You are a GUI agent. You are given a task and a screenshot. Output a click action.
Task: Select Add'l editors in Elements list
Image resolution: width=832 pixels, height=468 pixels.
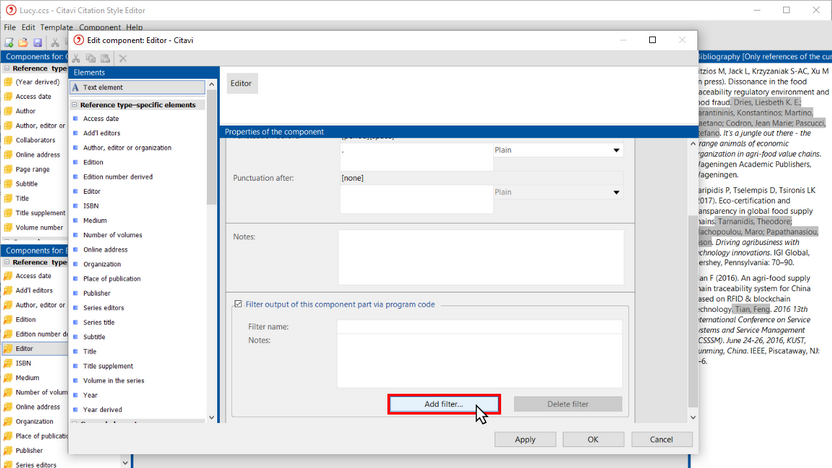[x=101, y=133]
